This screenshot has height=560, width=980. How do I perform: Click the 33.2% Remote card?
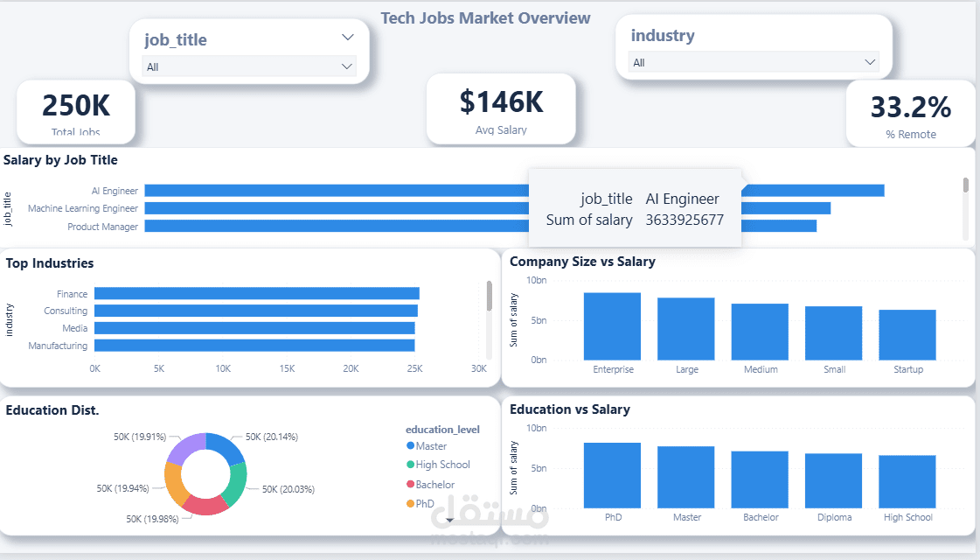[911, 114]
